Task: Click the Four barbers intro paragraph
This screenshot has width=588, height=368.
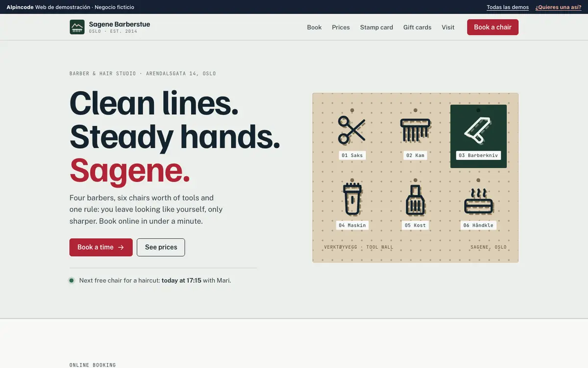Action: pyautogui.click(x=146, y=210)
